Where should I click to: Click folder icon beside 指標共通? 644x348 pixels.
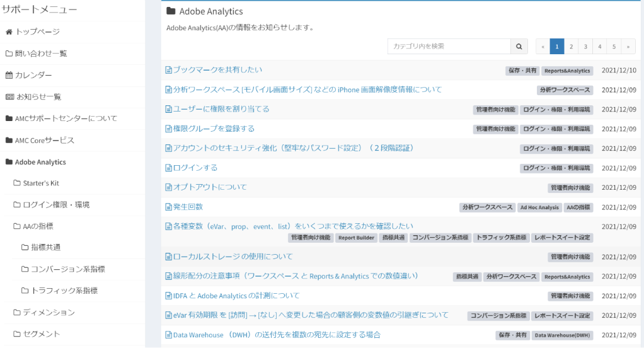(25, 247)
